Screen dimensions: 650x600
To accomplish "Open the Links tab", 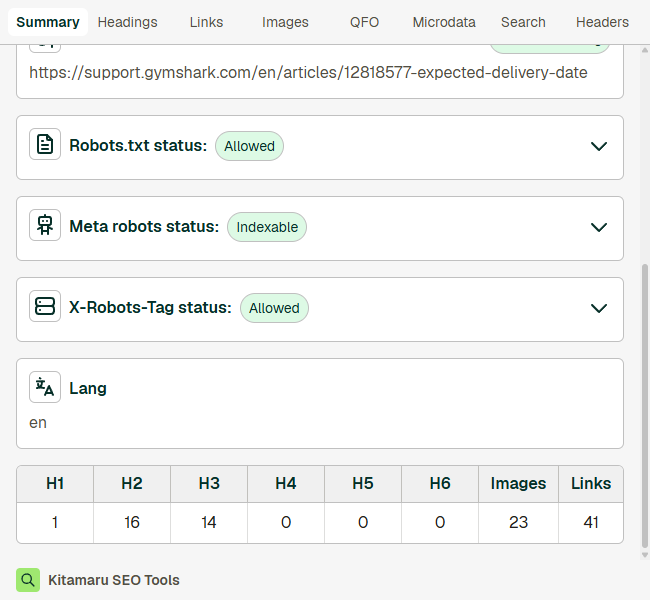I will [206, 22].
